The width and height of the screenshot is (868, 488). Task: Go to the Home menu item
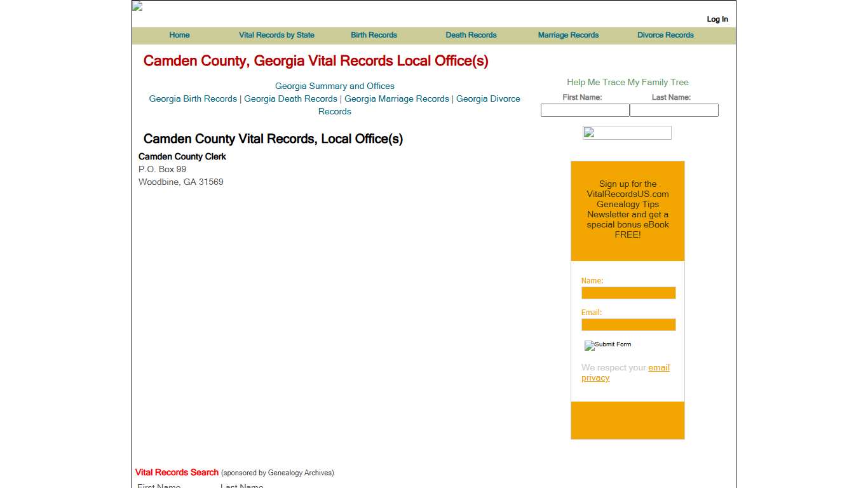pos(179,35)
